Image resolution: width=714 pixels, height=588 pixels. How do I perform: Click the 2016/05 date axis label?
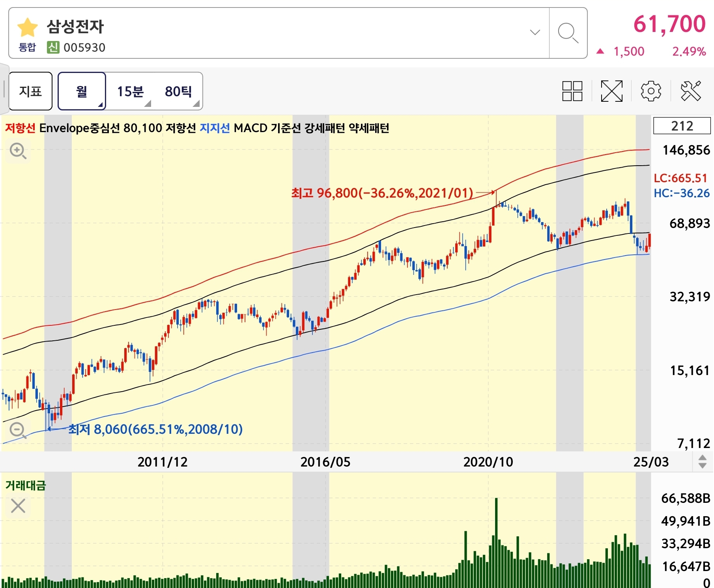pyautogui.click(x=325, y=462)
